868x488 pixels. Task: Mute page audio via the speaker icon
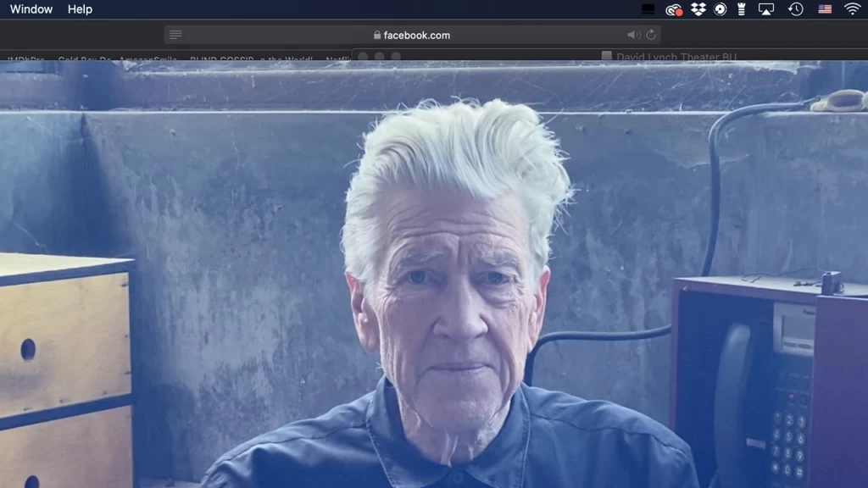pyautogui.click(x=635, y=35)
